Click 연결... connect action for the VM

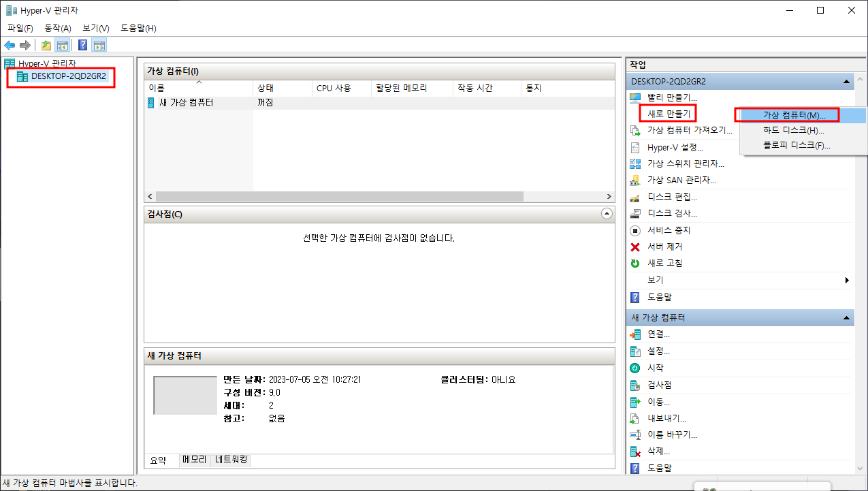coord(658,334)
